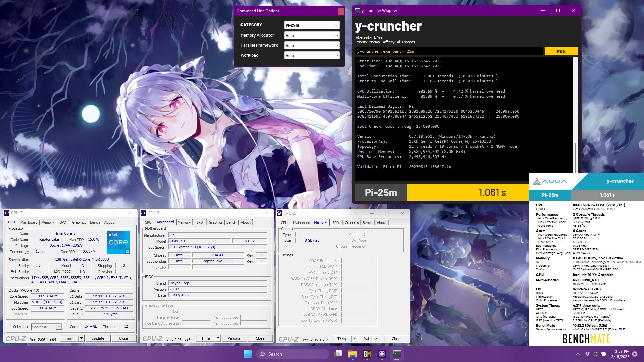Click Validate in Memory CPU-Z window
The height and width of the screenshot is (362, 644).
(370, 339)
